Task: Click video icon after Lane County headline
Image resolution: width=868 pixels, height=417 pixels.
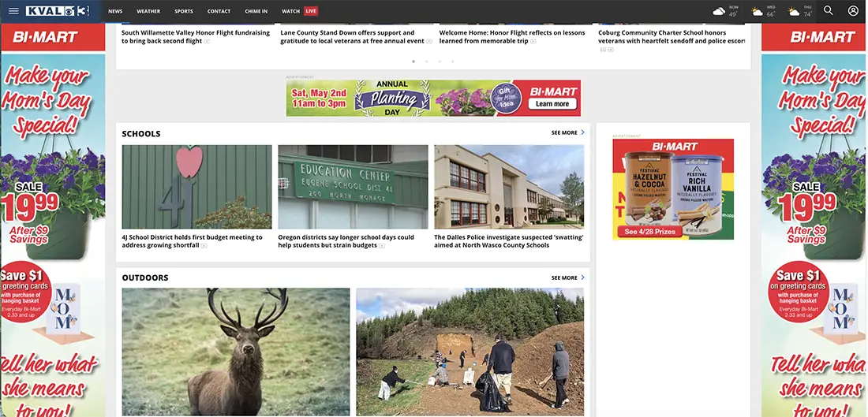Action: [429, 42]
